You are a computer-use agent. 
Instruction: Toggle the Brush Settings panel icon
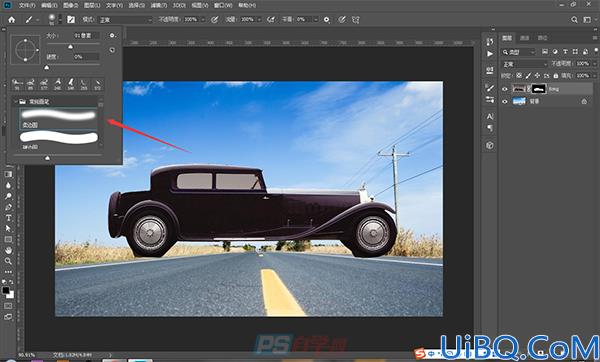coord(71,20)
